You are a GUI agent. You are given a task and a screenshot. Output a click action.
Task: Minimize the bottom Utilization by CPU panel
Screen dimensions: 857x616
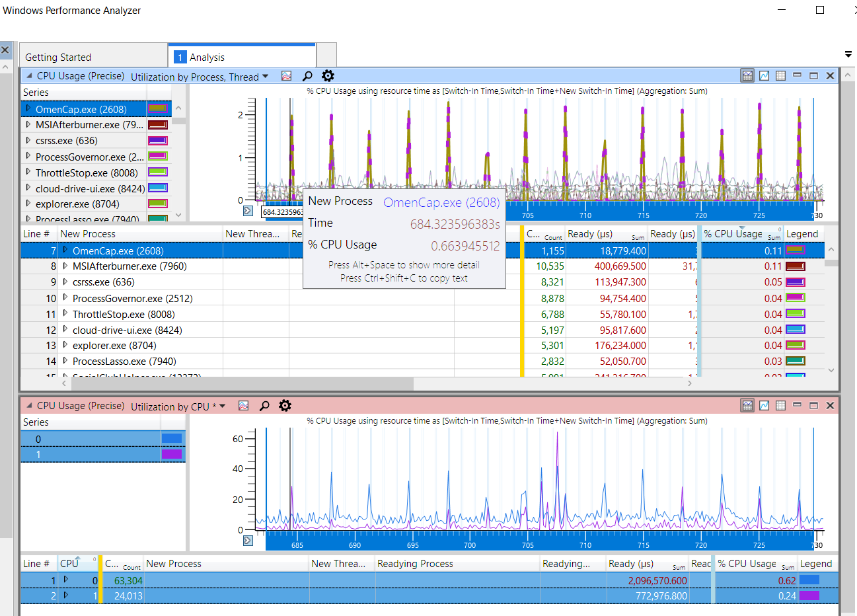click(x=797, y=405)
